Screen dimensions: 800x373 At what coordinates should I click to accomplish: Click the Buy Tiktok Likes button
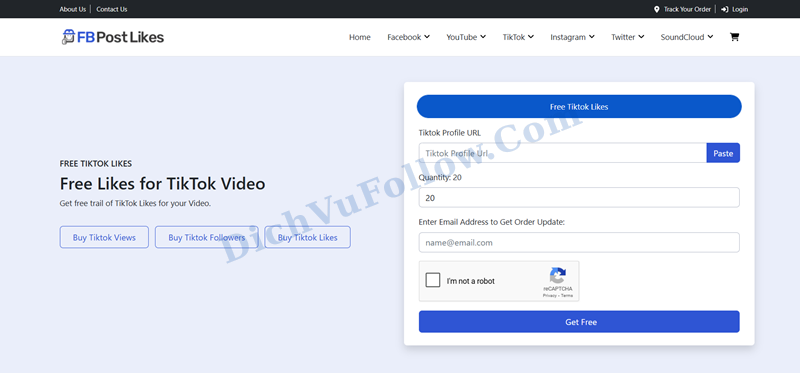click(308, 237)
